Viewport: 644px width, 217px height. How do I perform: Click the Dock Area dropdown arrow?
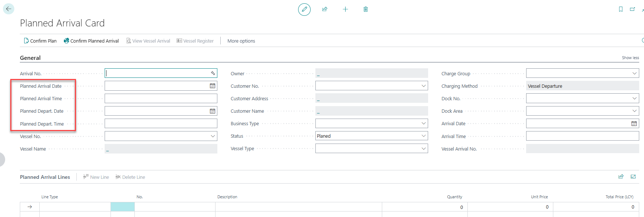pos(634,111)
